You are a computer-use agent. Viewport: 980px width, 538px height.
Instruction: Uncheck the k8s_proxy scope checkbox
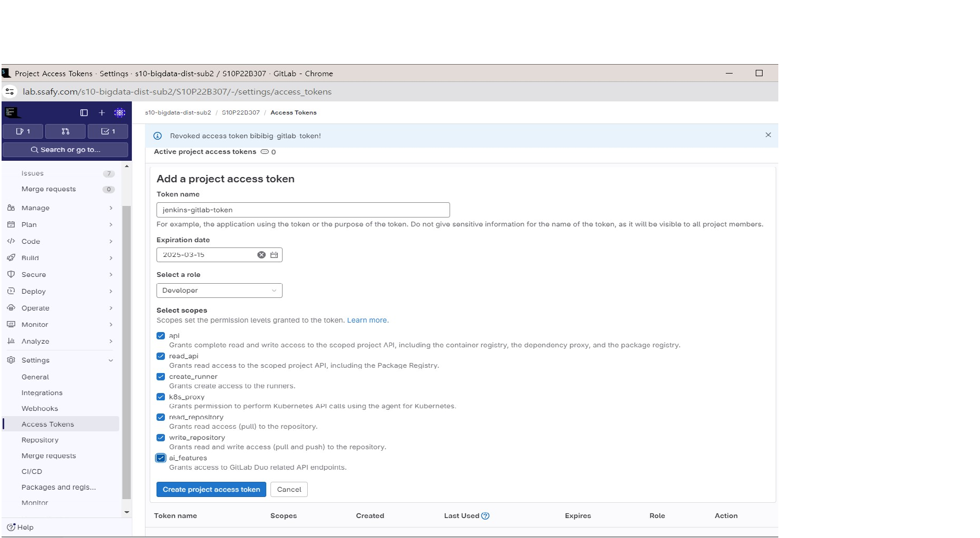pyautogui.click(x=161, y=397)
